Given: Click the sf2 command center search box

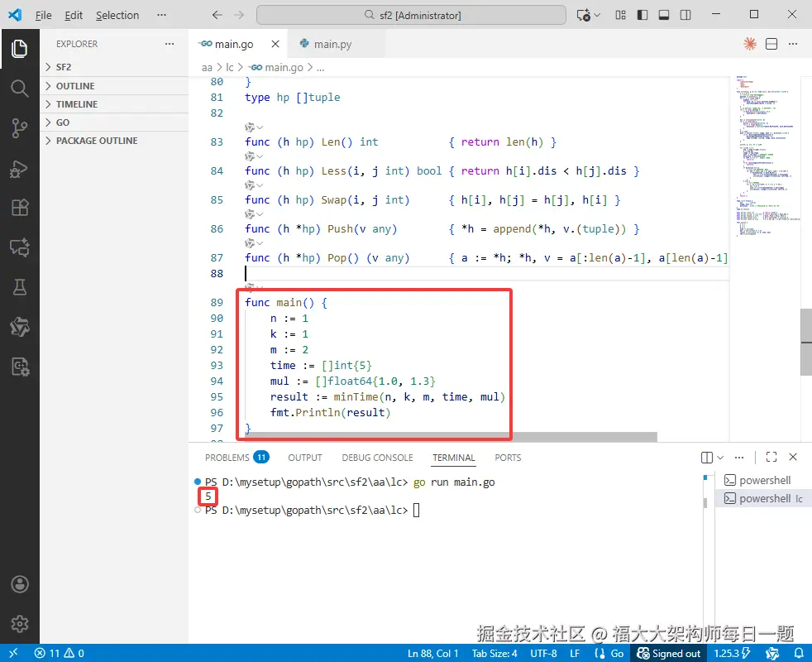Looking at the screenshot, I should point(411,15).
